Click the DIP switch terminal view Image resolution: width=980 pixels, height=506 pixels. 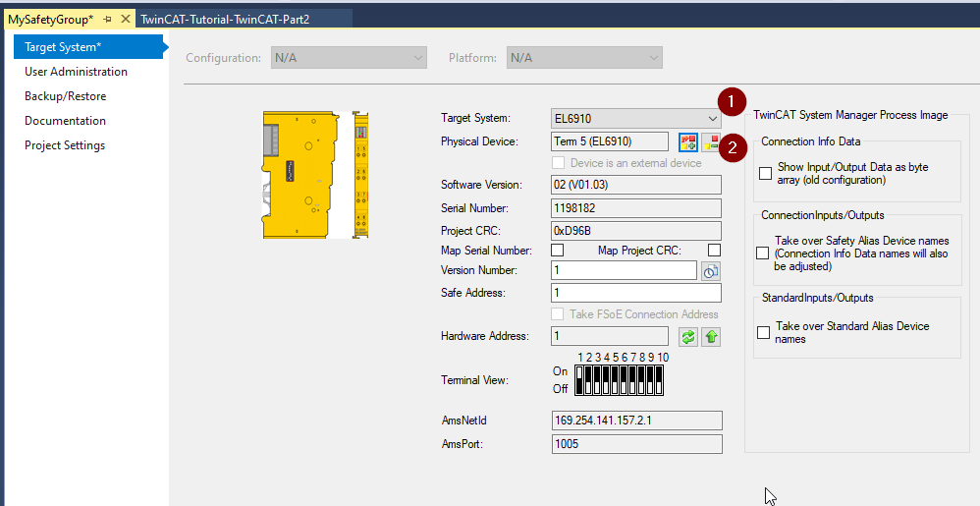tap(620, 380)
